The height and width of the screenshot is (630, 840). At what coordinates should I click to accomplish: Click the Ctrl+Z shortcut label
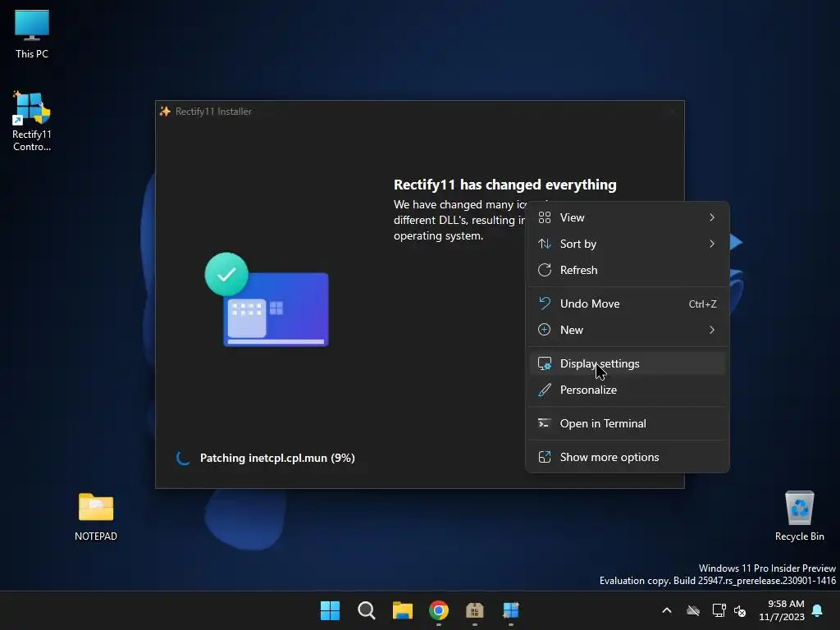tap(702, 304)
